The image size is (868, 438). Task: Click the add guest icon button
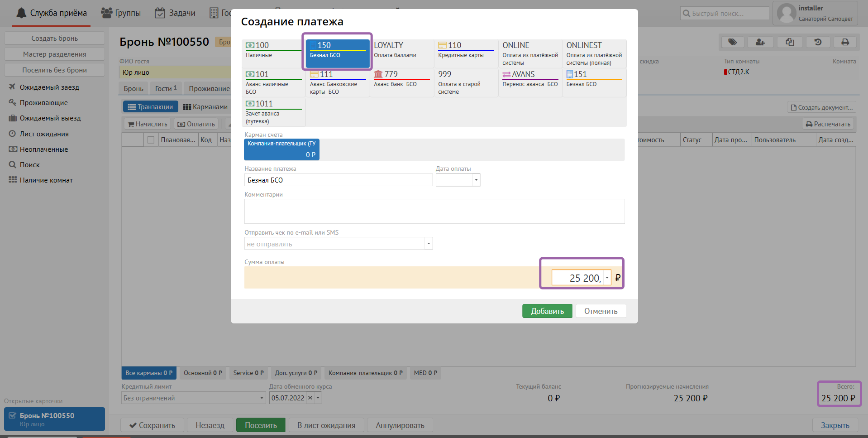[760, 42]
